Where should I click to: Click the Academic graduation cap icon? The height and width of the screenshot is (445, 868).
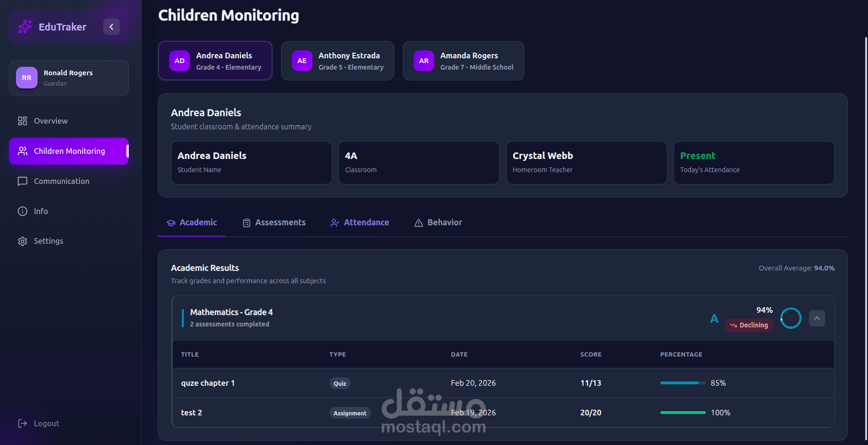tap(171, 223)
